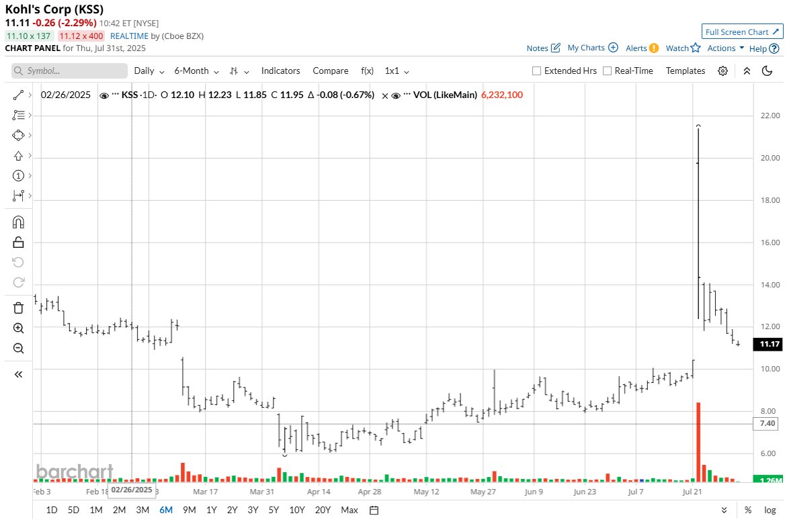This screenshot has width=785, height=532.
Task: Open the Actions dropdown menu
Action: tap(725, 48)
